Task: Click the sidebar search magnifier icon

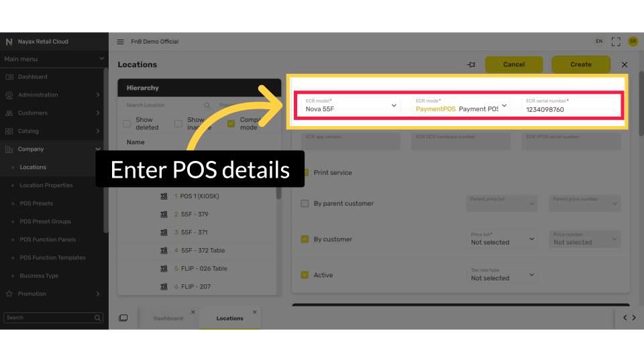Action: click(97, 318)
